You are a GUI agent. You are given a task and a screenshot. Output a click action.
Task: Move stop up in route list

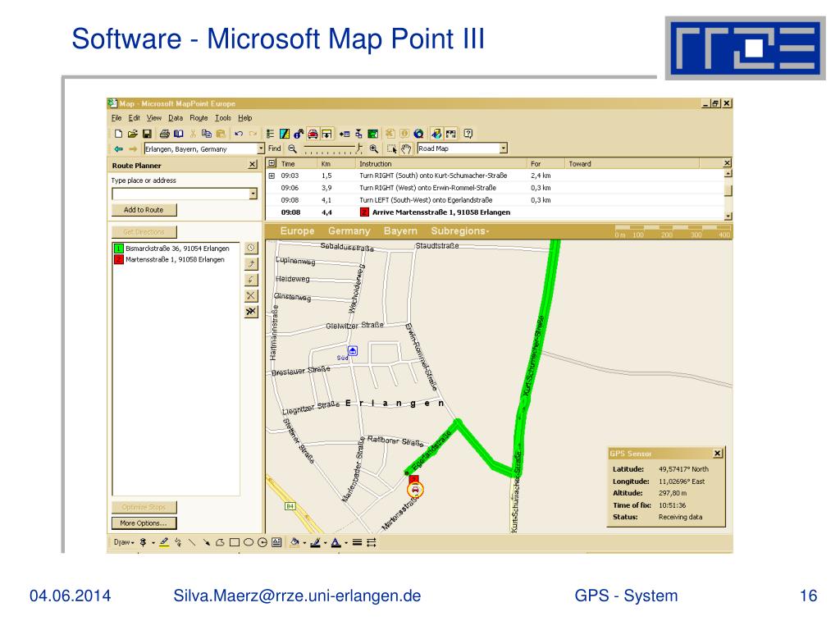pos(251,264)
